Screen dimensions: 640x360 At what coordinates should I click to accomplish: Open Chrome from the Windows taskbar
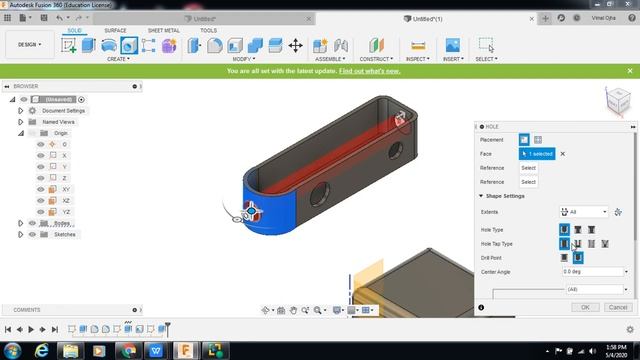[129, 351]
